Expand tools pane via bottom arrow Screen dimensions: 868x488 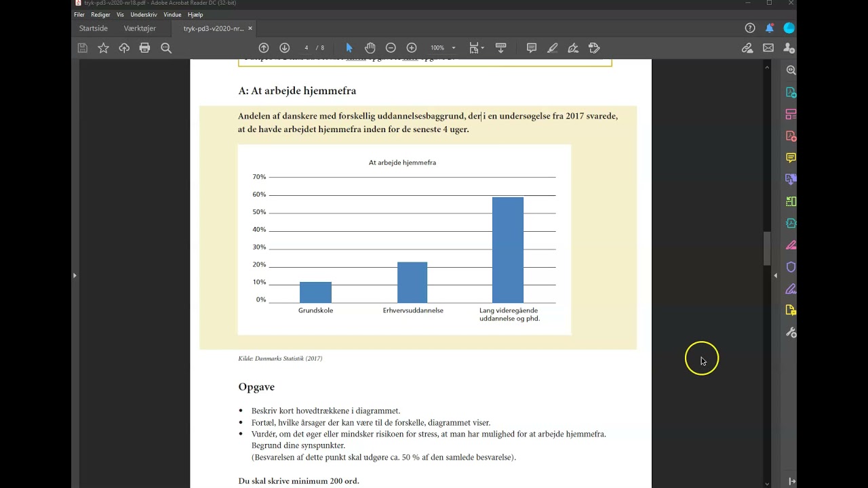pos(791,481)
